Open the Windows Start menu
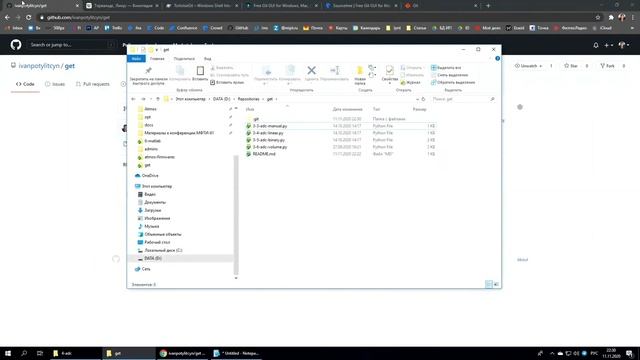The height and width of the screenshot is (360, 640). (x=8, y=353)
